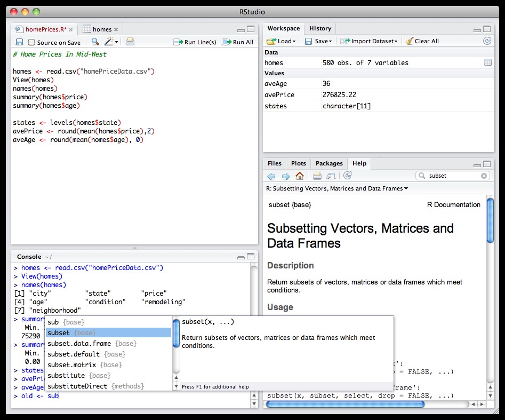This screenshot has width=505, height=420.
Task: Click the help pane horizontal scrollbar thumb
Action: 345,404
